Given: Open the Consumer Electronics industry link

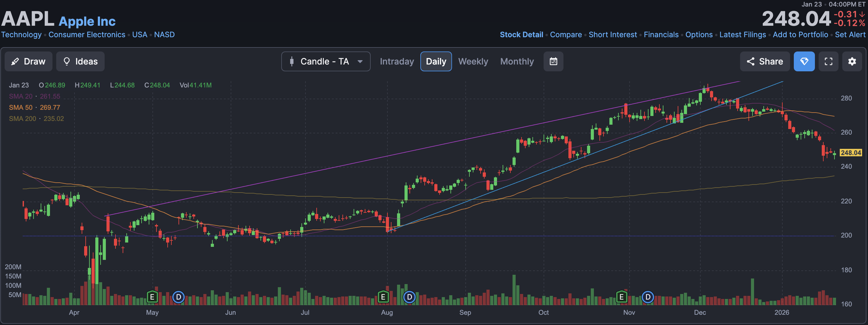Looking at the screenshot, I should click(87, 34).
